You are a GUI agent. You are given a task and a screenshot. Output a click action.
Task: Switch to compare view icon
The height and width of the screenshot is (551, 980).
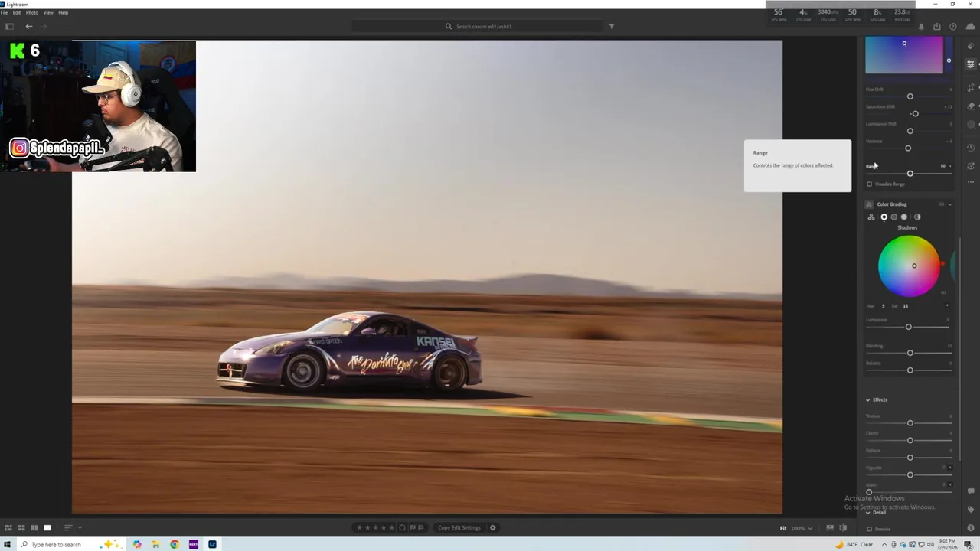click(34, 527)
